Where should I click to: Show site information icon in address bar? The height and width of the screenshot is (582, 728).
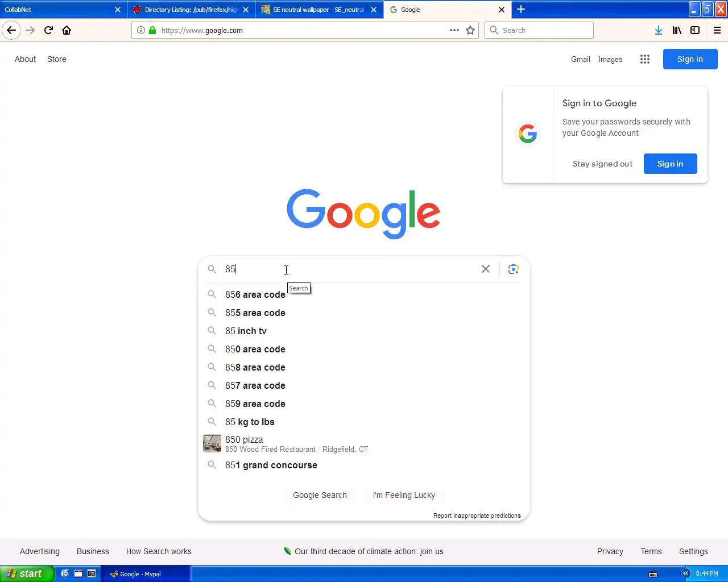[140, 30]
